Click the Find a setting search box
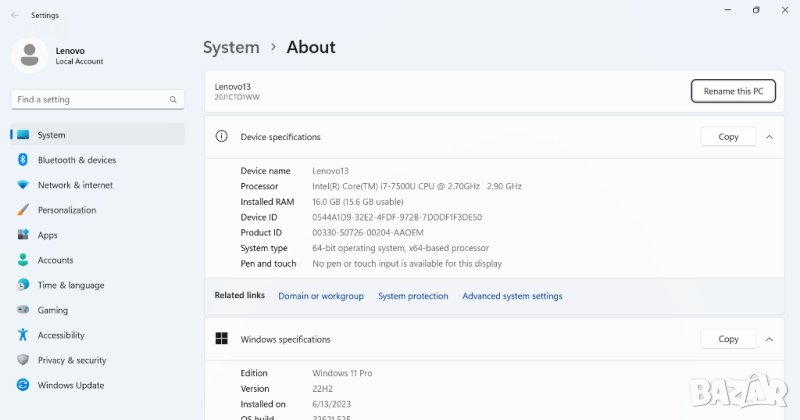 pyautogui.click(x=88, y=100)
